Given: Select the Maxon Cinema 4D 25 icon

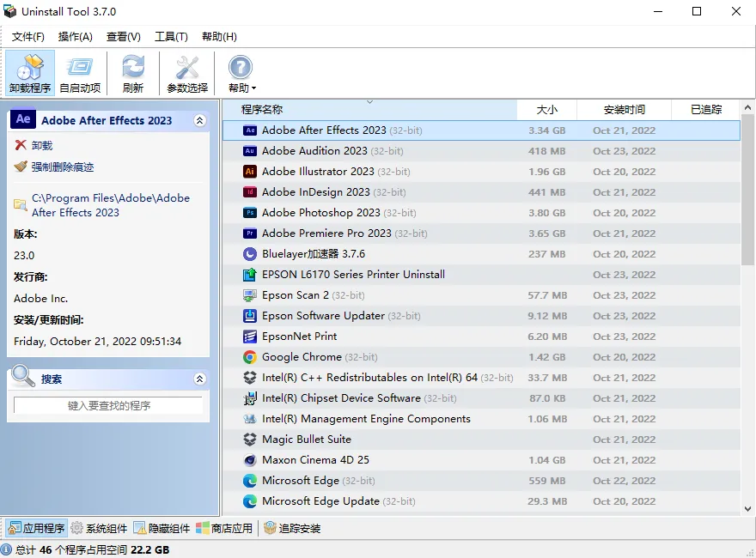Looking at the screenshot, I should click(x=250, y=460).
